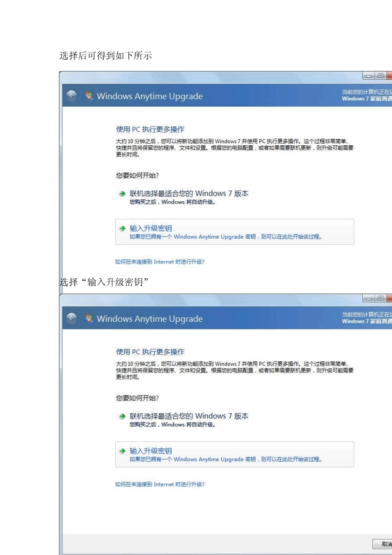Screen dimensions: 392x555
Task: Click 使用 PC 执行更多操作 heading in upper window
Action: click(x=150, y=129)
